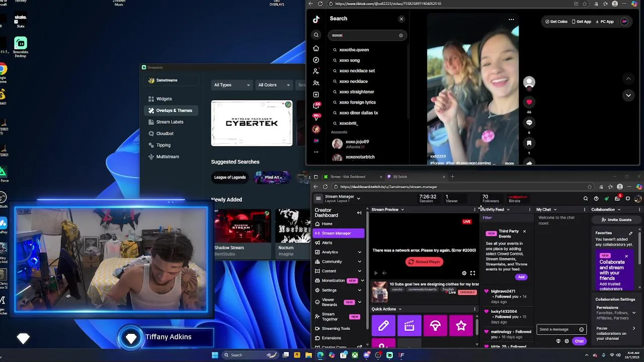Viewport: 644px width, 362px height.
Task: Bookmark the TikTok video
Action: (x=529, y=143)
